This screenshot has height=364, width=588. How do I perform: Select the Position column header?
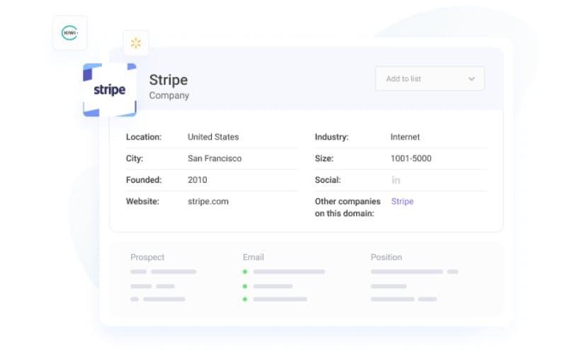(x=386, y=257)
